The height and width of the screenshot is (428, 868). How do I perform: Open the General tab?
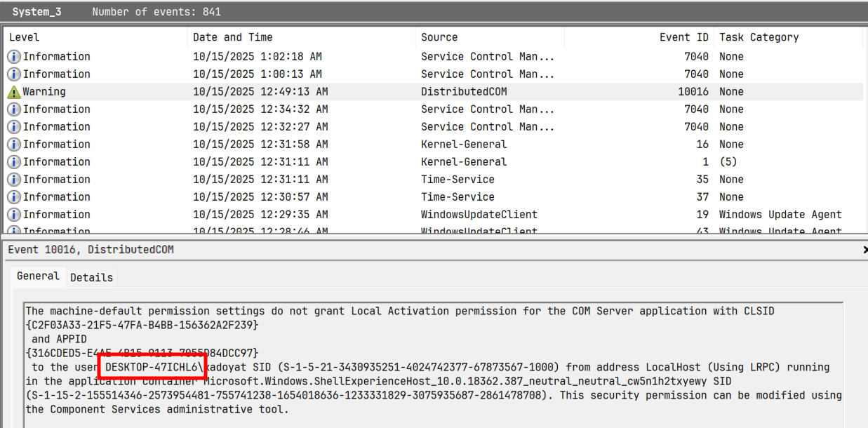point(38,276)
